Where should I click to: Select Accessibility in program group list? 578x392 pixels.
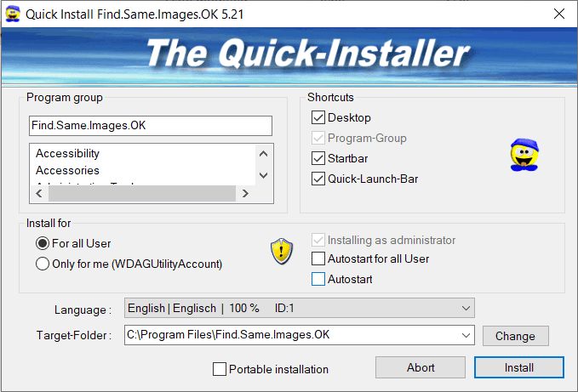67,153
